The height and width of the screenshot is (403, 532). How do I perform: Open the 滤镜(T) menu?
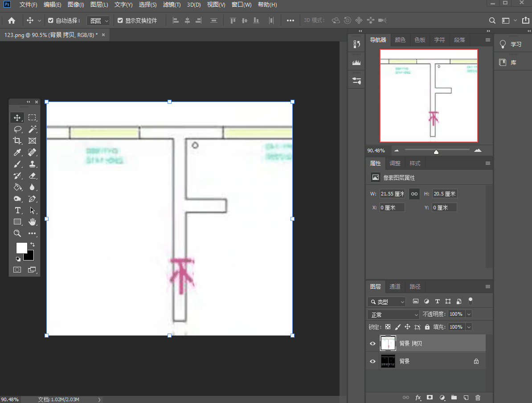tap(172, 5)
